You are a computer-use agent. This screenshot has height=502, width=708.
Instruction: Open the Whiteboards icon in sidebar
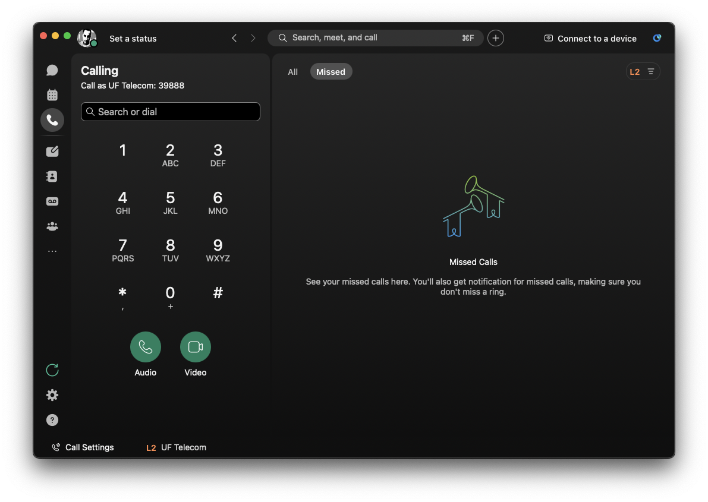coord(52,151)
